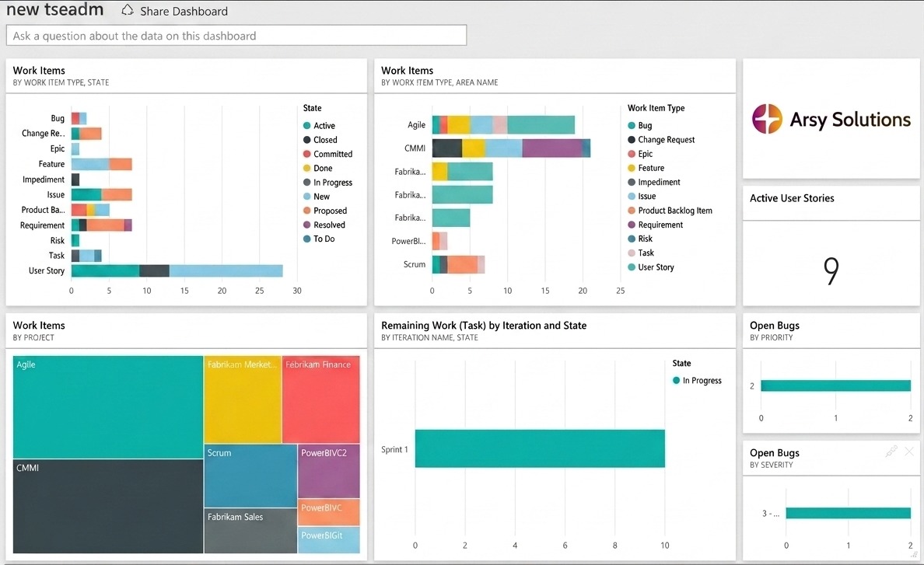The width and height of the screenshot is (924, 565).
Task: Select Task in the Work Item Type legend
Action: coord(641,253)
